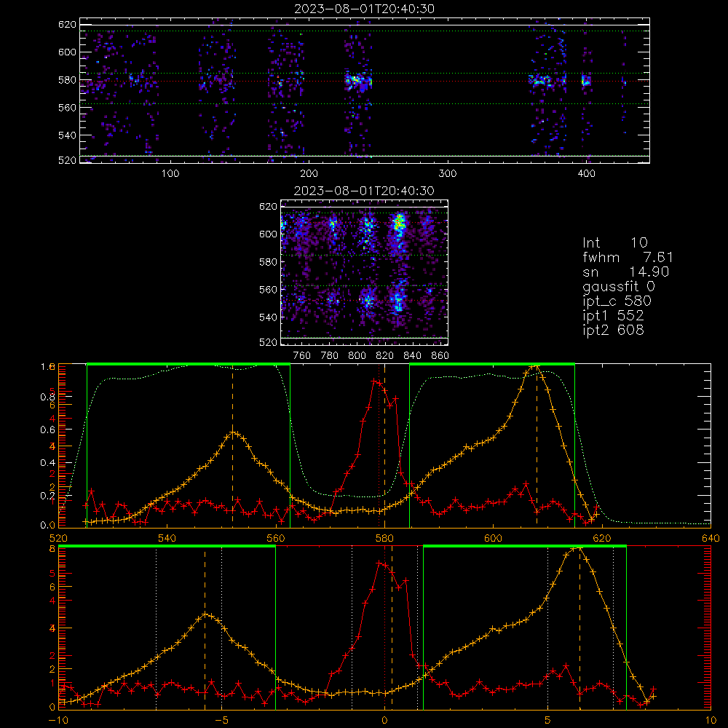Select the 'sn 14.90' value
Screen dimensions: 728x728
626,272
